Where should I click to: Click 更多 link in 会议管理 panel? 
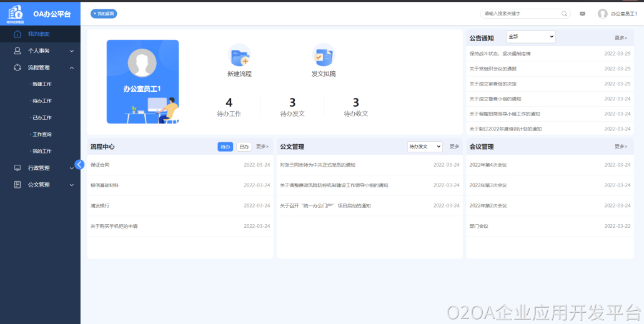click(620, 147)
